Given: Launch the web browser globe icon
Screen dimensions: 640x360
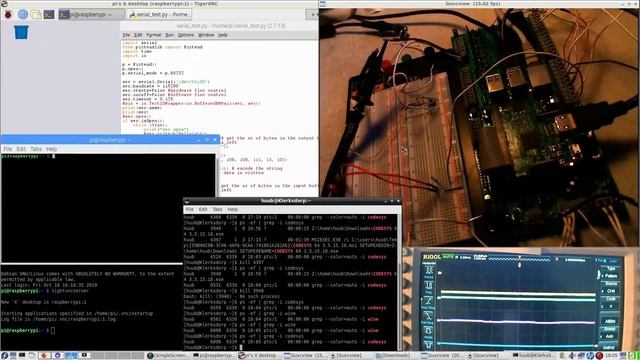Looking at the screenshot, I should 23,14.
